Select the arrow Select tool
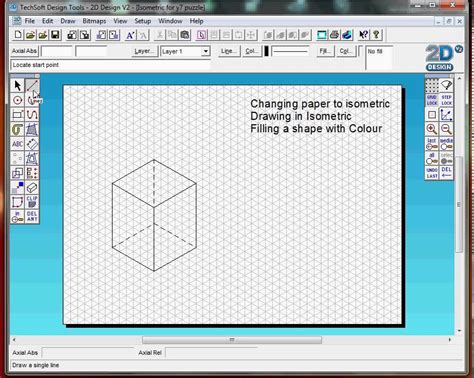Screen dimensions: 474x378 point(17,86)
